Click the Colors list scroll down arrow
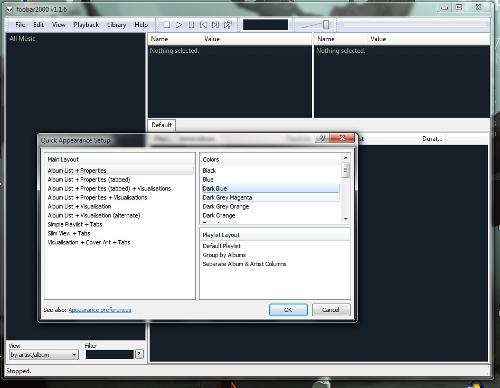This screenshot has height=388, width=500. coord(346,219)
